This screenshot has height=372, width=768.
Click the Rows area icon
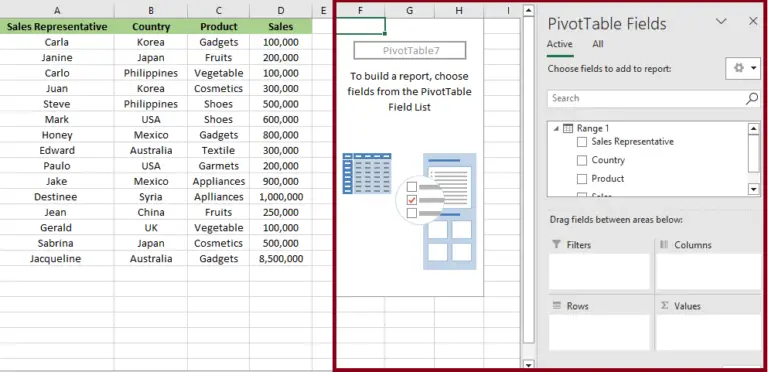point(556,305)
